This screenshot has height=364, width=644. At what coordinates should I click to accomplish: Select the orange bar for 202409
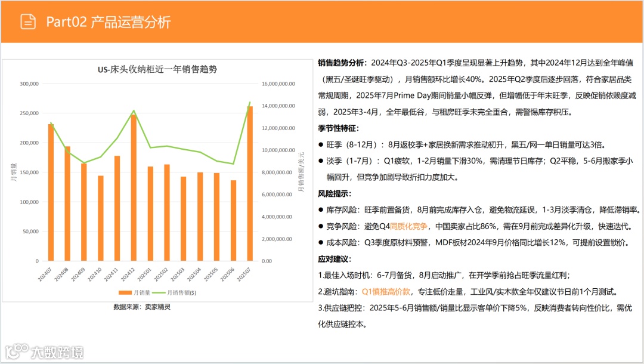pos(84,212)
